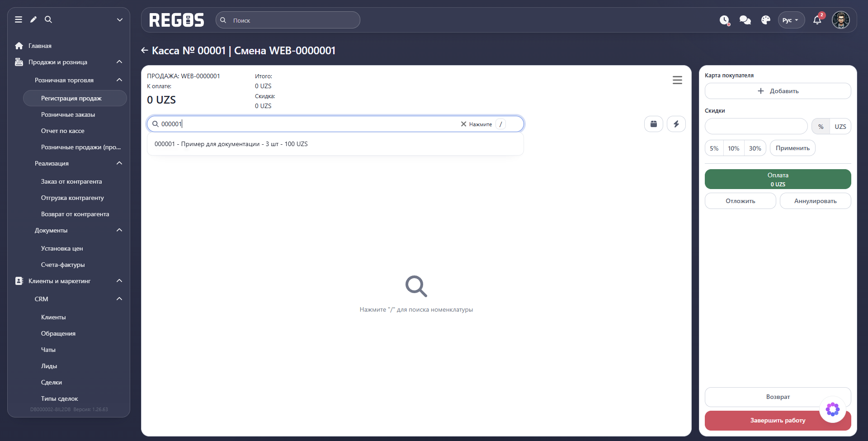868x441 pixels.
Task: Open the color palette theme icon
Action: point(766,20)
